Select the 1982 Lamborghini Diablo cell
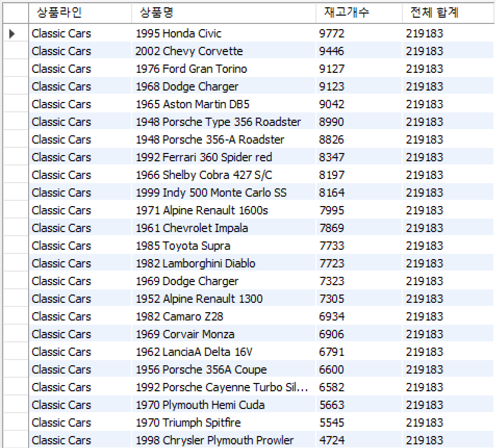The image size is (496, 448). coord(223,264)
